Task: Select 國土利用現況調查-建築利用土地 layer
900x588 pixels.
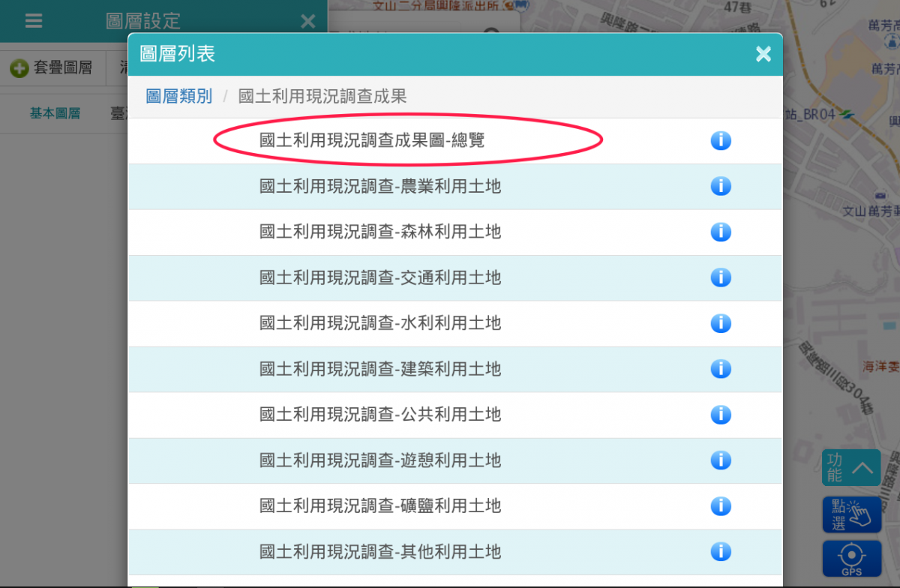Action: pos(380,369)
